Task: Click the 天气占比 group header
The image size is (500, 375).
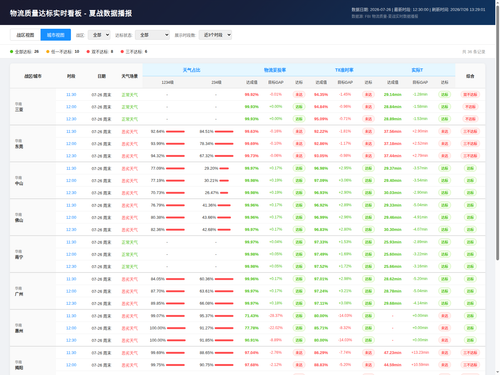Action: (192, 70)
